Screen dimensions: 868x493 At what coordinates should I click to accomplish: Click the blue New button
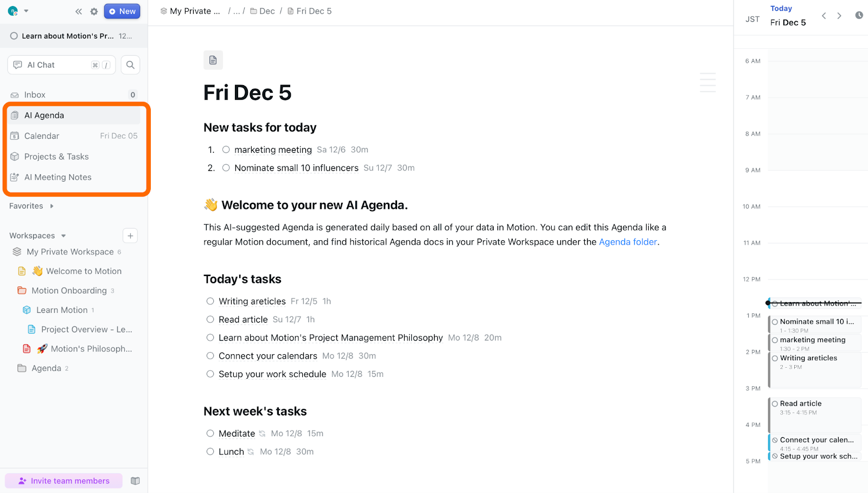122,11
